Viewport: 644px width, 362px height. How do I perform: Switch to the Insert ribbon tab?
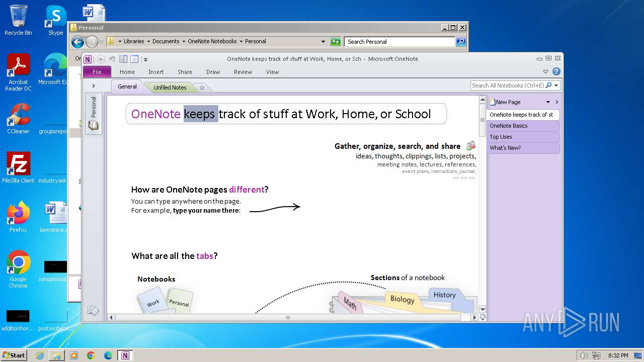pyautogui.click(x=156, y=72)
